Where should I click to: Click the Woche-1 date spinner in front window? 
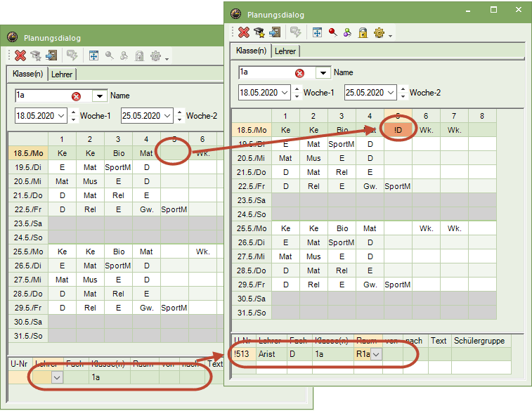pyautogui.click(x=297, y=93)
